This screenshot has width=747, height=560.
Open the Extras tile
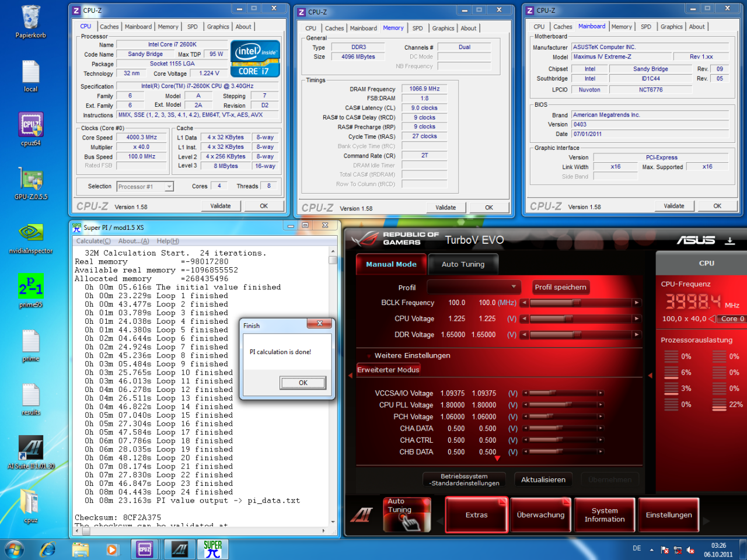pos(477,514)
